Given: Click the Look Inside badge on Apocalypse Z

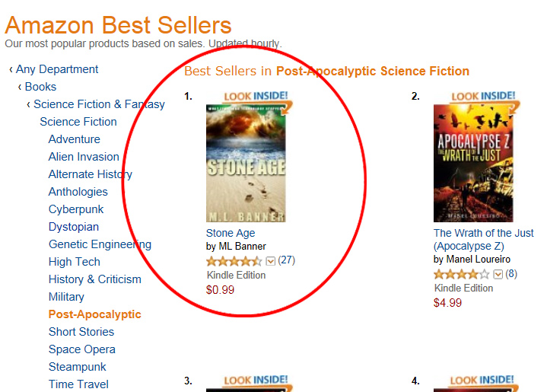Looking at the screenshot, I should [x=484, y=97].
